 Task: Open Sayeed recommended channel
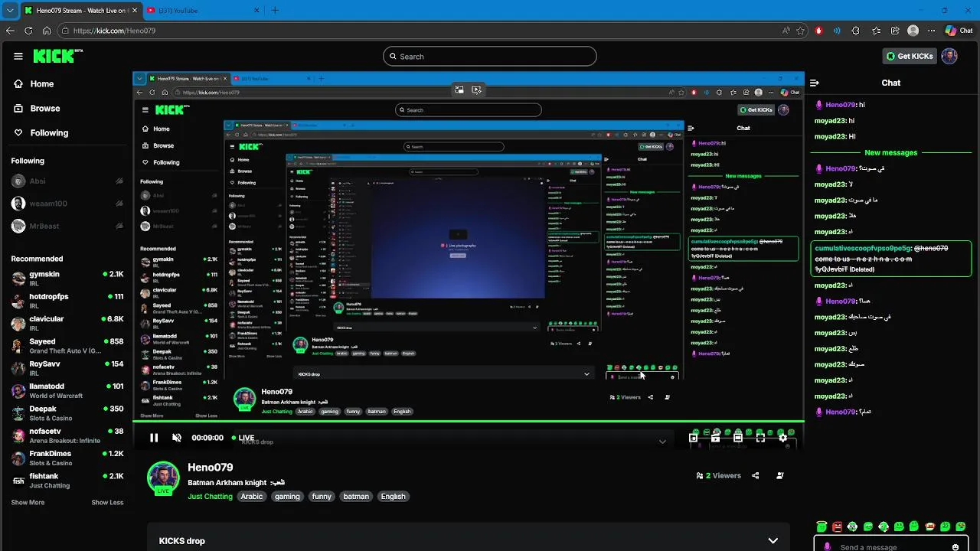coord(67,346)
